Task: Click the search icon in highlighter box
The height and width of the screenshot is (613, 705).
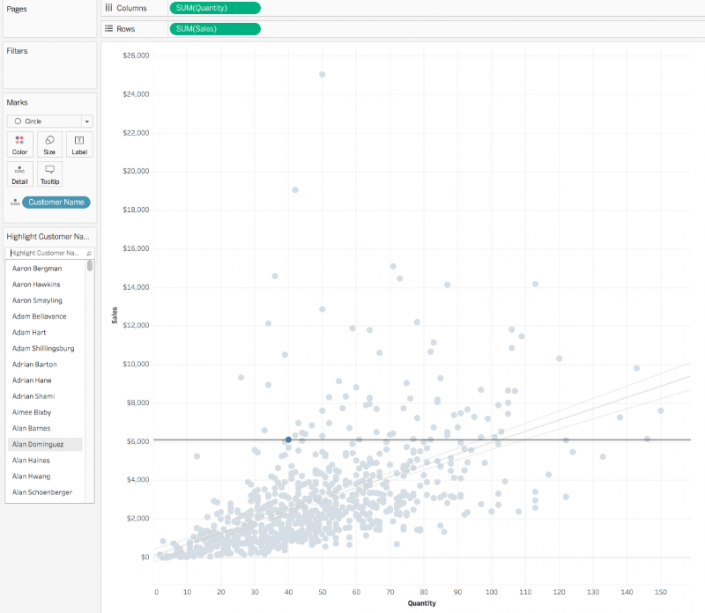Action: click(89, 253)
